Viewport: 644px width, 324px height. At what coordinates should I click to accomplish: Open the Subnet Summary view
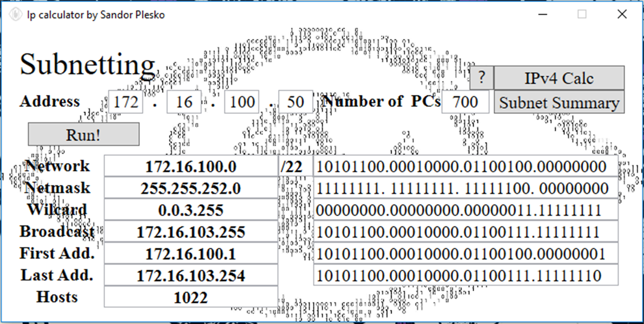pos(558,102)
